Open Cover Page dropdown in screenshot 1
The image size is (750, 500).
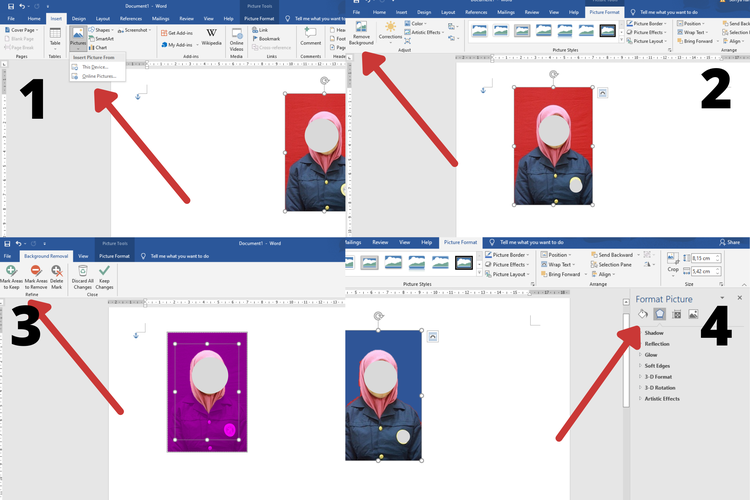22,30
